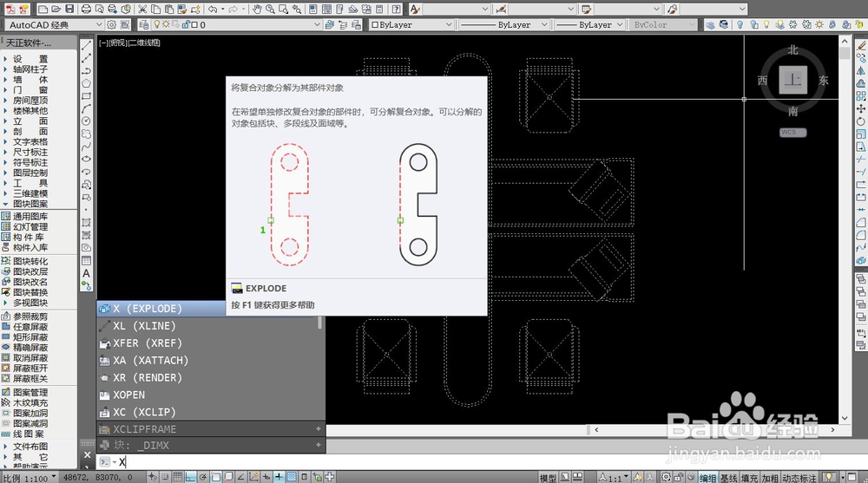
Task: Toggle Ortho mode in status bar
Action: click(x=190, y=477)
